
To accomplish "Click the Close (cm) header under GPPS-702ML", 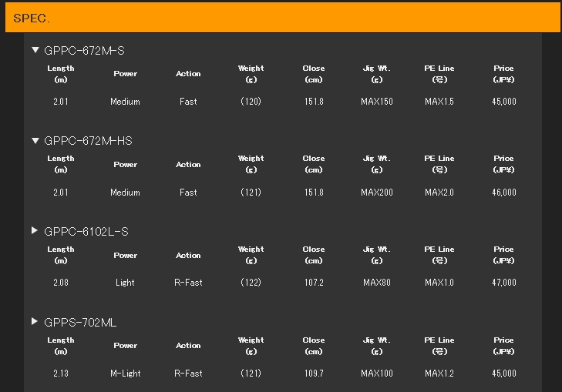I will coord(314,346).
